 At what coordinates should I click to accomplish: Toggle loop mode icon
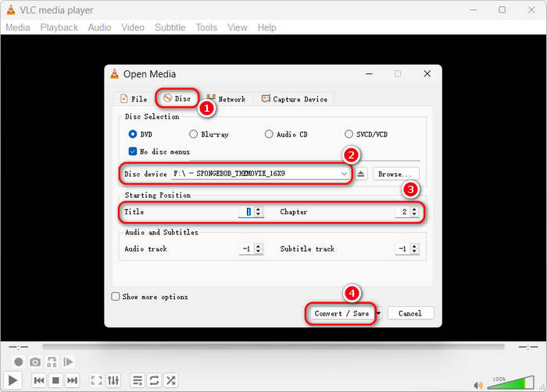154,380
